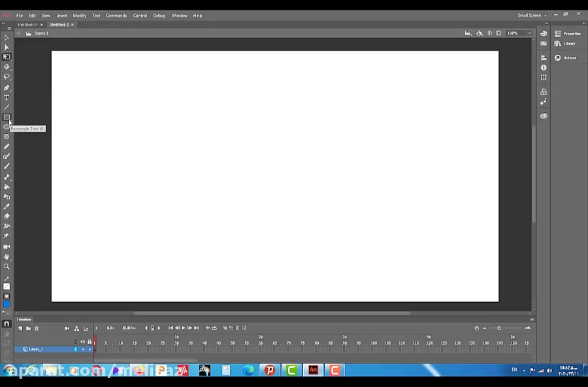Screen dimensions: 588x387
Task: Switch to the Untitled-1 document tab
Action: [27, 24]
